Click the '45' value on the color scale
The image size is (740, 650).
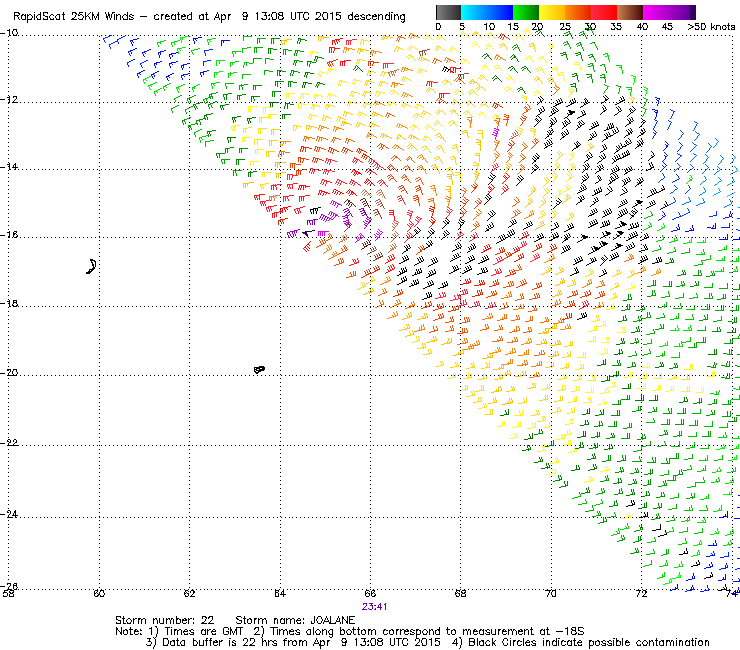[667, 27]
